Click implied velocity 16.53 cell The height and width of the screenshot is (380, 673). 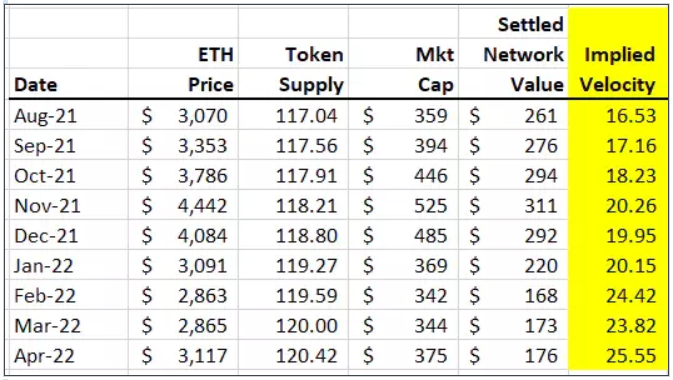point(618,116)
